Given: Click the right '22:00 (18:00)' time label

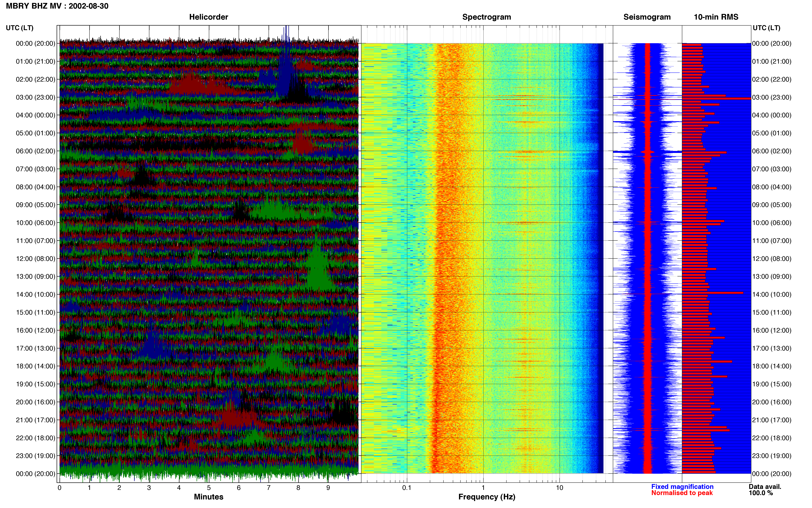Looking at the screenshot, I should click(x=772, y=438).
